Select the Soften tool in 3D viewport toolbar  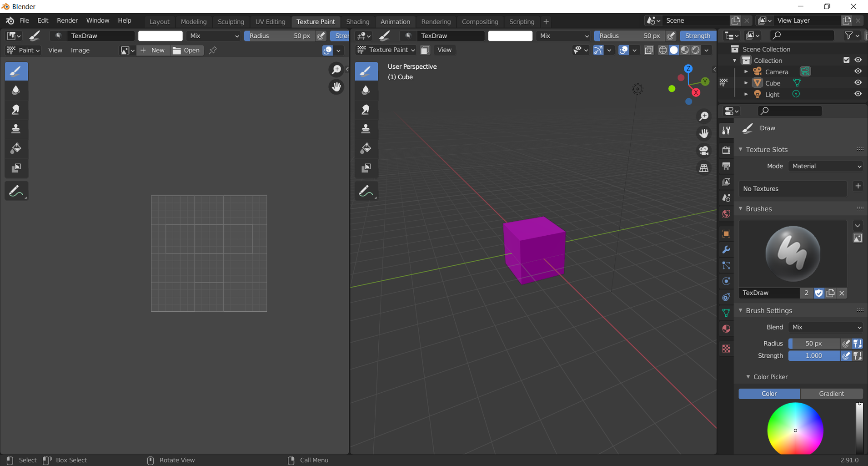[366, 90]
